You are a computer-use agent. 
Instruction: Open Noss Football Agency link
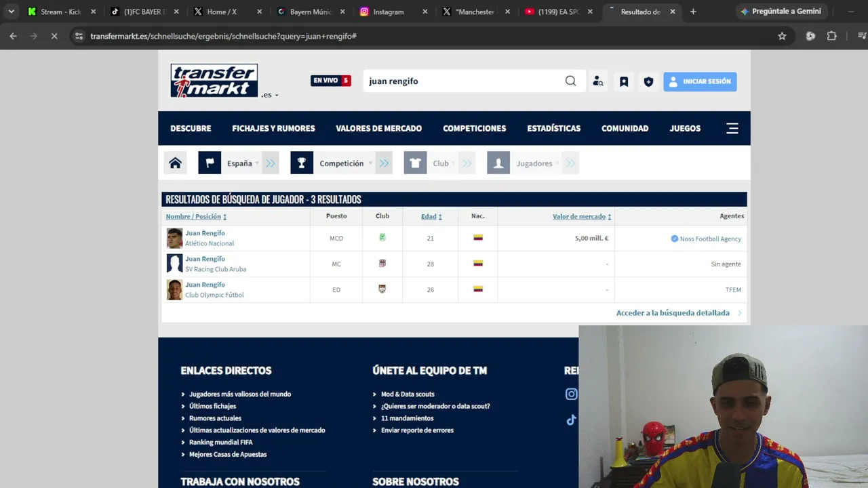(x=710, y=239)
